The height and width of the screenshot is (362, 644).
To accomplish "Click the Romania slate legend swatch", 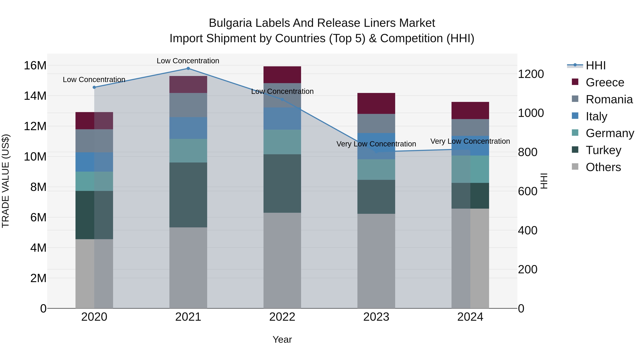I will click(x=575, y=99).
